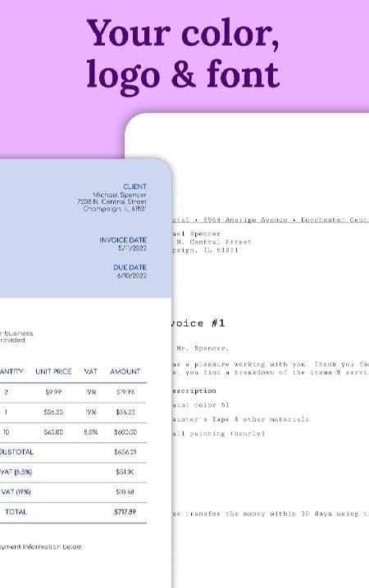
Task: Select total amount $717.89
Action: click(125, 512)
